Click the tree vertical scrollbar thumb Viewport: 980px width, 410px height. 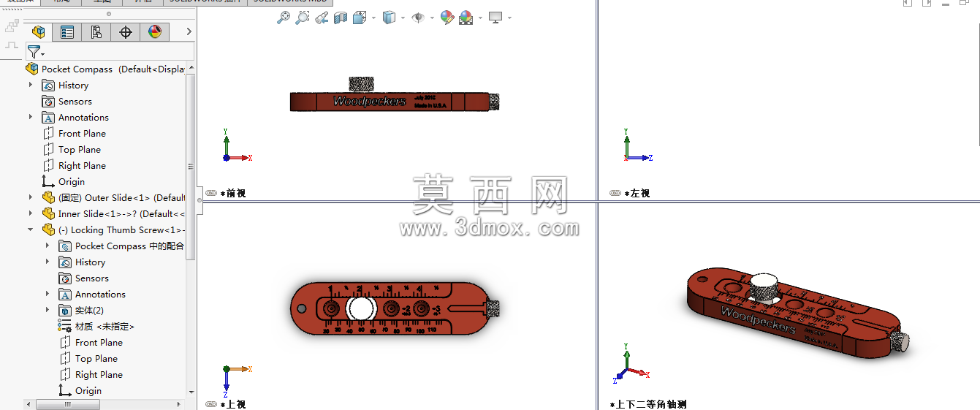pyautogui.click(x=191, y=167)
